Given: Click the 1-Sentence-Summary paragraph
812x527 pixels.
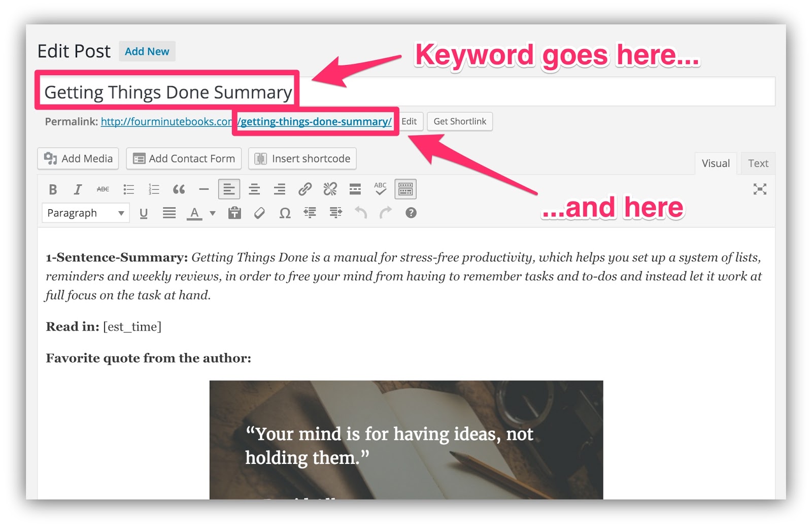Looking at the screenshot, I should pyautogui.click(x=404, y=276).
